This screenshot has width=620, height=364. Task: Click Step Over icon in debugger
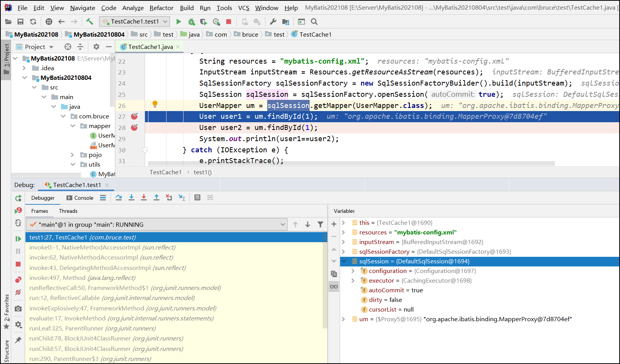[x=119, y=197]
